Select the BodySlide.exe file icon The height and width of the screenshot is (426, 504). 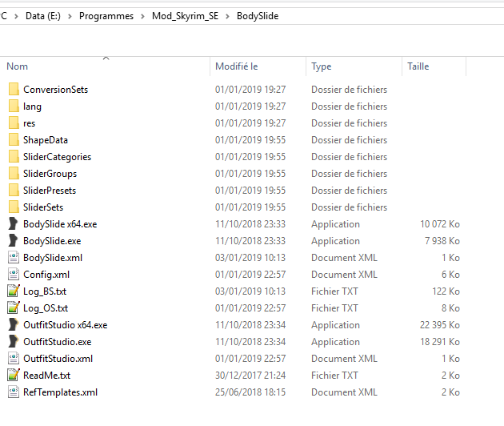13,241
